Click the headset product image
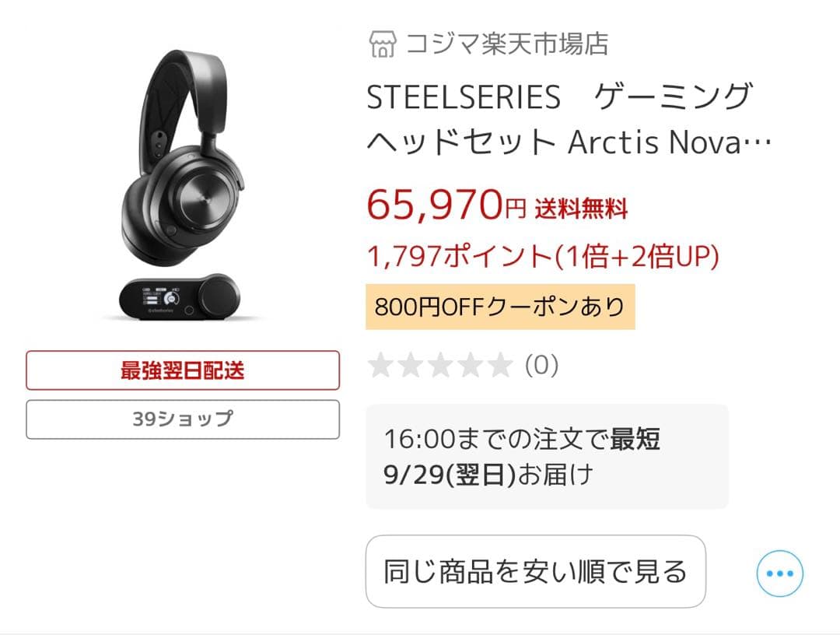Viewport: 840px width, 635px height. coord(179,179)
